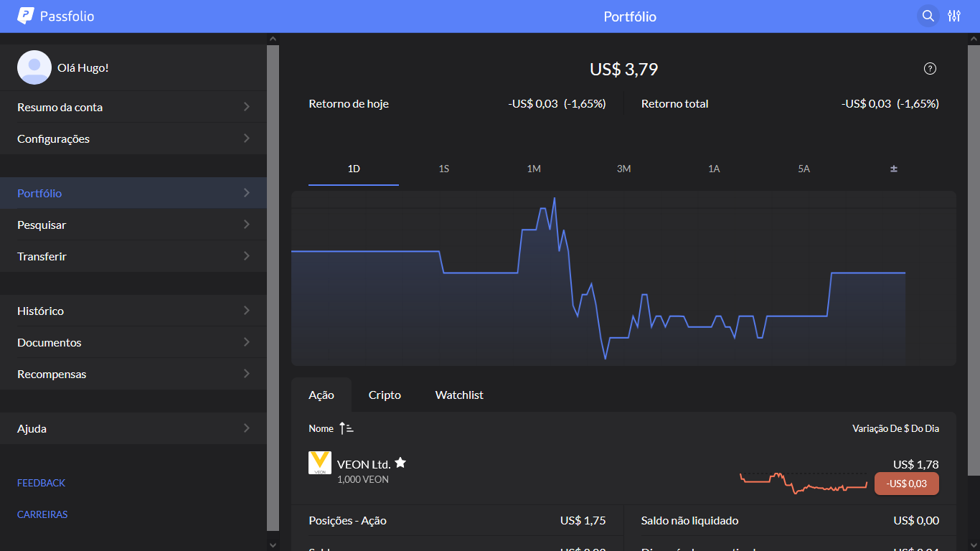Click the sidebar vertical scrollbar thumb
Screen dimensions: 980x551
273,287
